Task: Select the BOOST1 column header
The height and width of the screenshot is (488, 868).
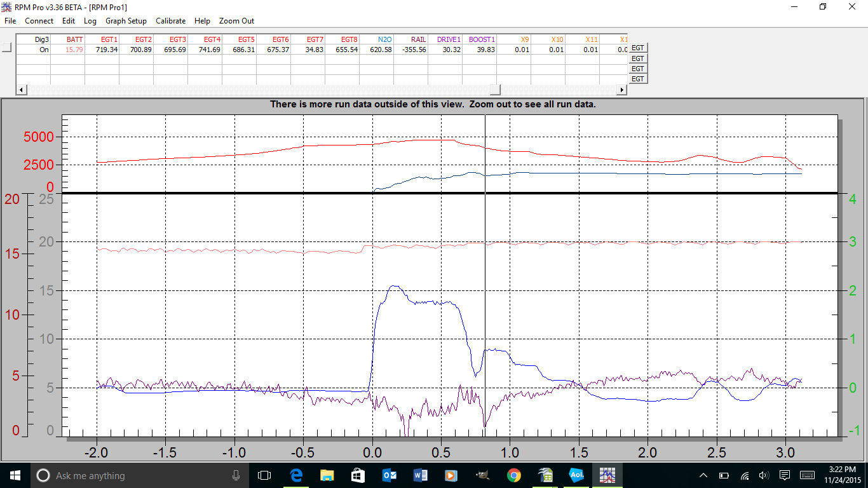Action: pyautogui.click(x=482, y=39)
